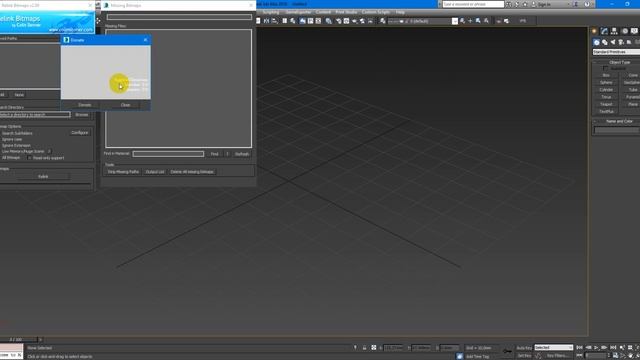Select the Lights category icon
Image resolution: width=640 pixels, height=360 pixels.
(x=613, y=42)
